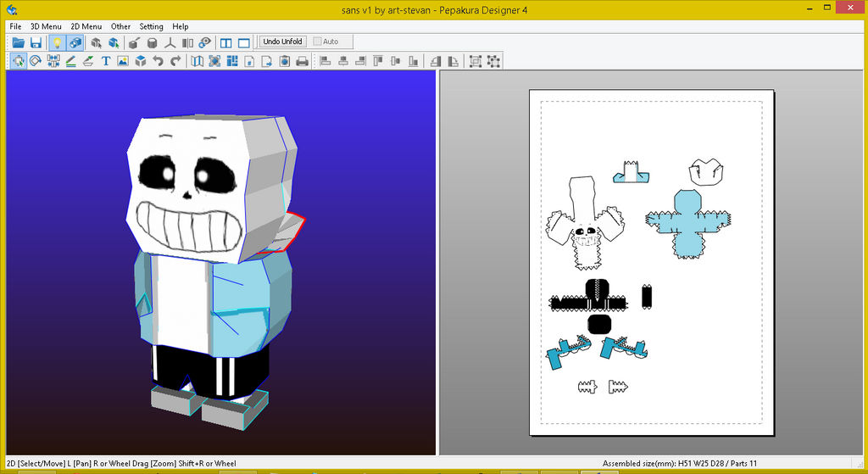Click the export page arrow icon
This screenshot has width=868, height=474.
(x=267, y=61)
